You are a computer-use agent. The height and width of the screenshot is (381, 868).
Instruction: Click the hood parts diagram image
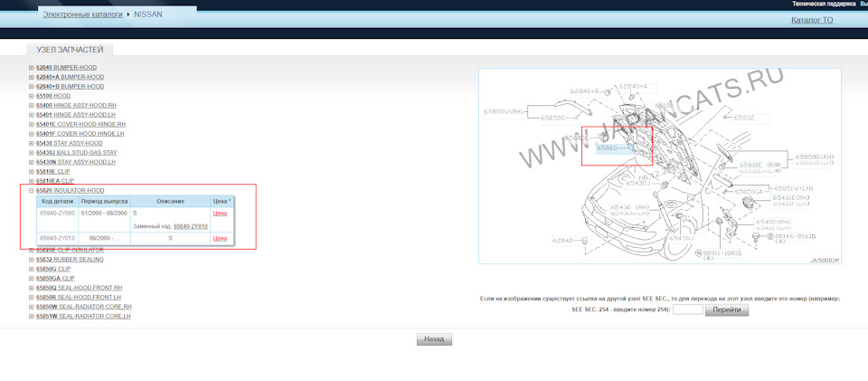click(x=660, y=167)
